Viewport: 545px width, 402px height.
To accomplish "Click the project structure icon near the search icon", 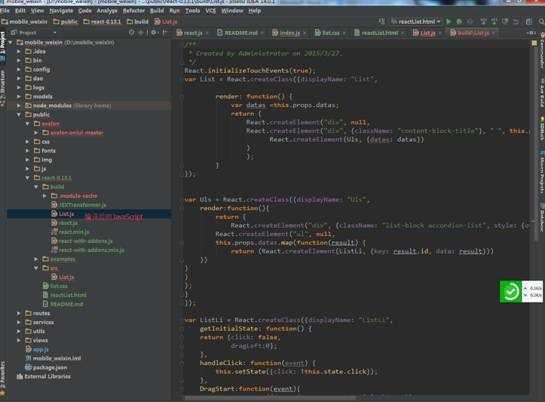I will (529, 22).
